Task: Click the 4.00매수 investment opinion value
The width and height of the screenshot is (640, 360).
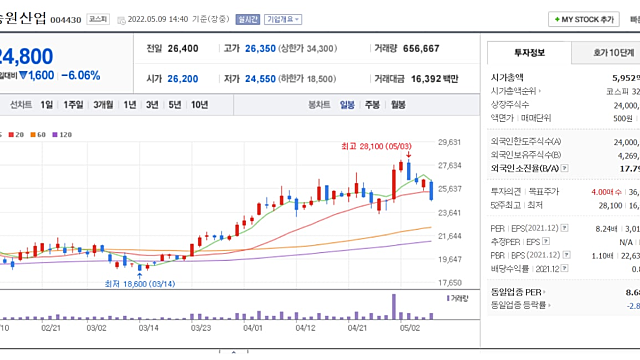Action: 606,192
